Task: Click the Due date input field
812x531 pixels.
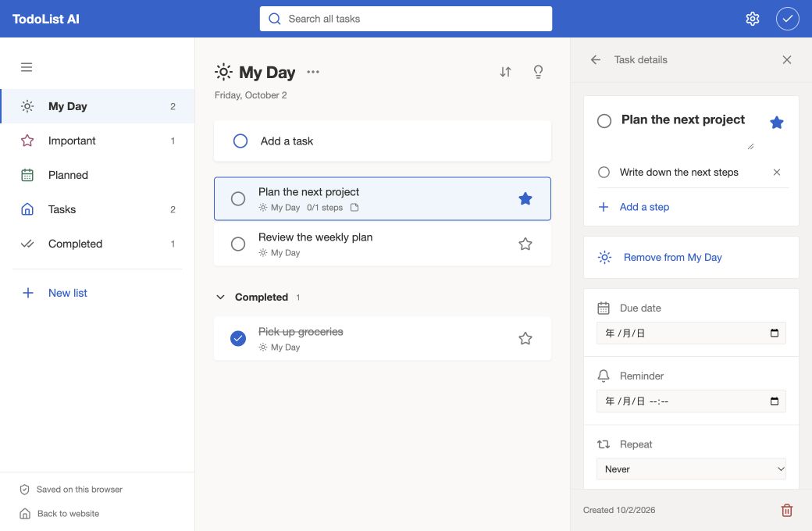Action: (691, 333)
